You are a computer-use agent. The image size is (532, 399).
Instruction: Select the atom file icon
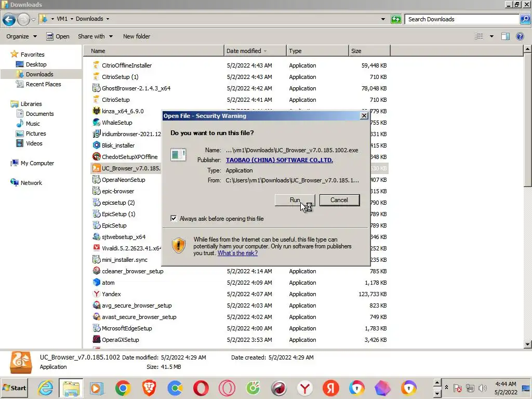click(96, 282)
